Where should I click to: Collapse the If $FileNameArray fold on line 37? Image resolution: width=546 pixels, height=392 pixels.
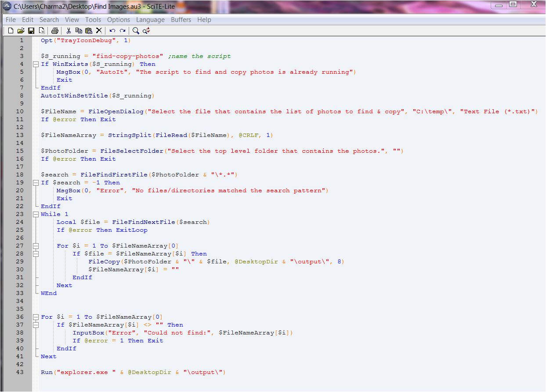click(36, 325)
